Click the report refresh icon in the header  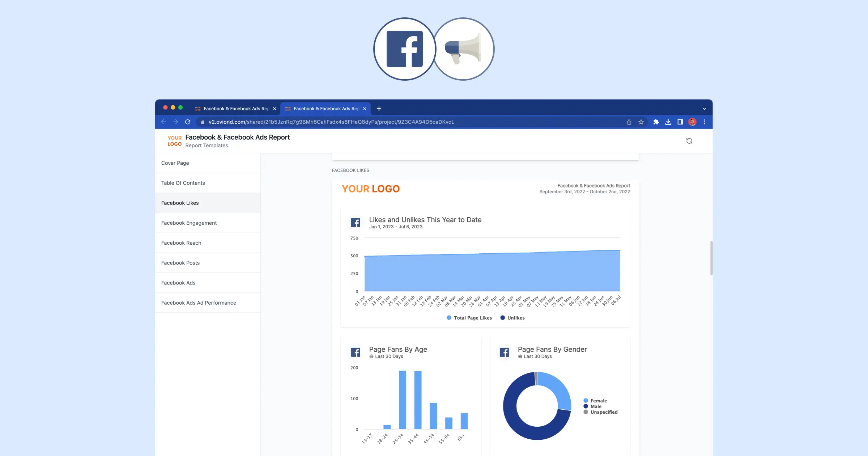pos(689,141)
